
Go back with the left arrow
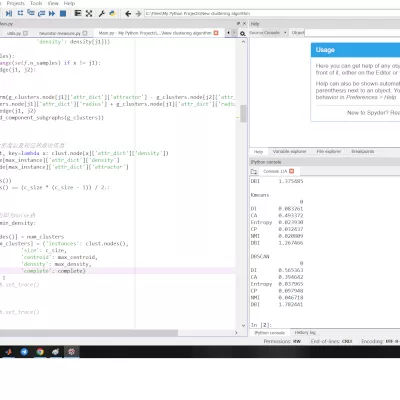coord(128,14)
